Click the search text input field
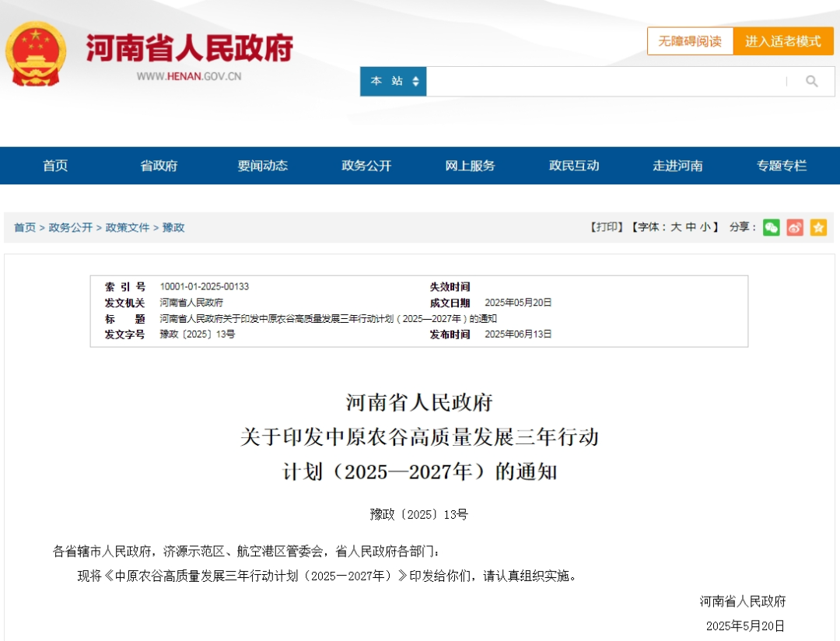840x641 pixels. pos(605,82)
